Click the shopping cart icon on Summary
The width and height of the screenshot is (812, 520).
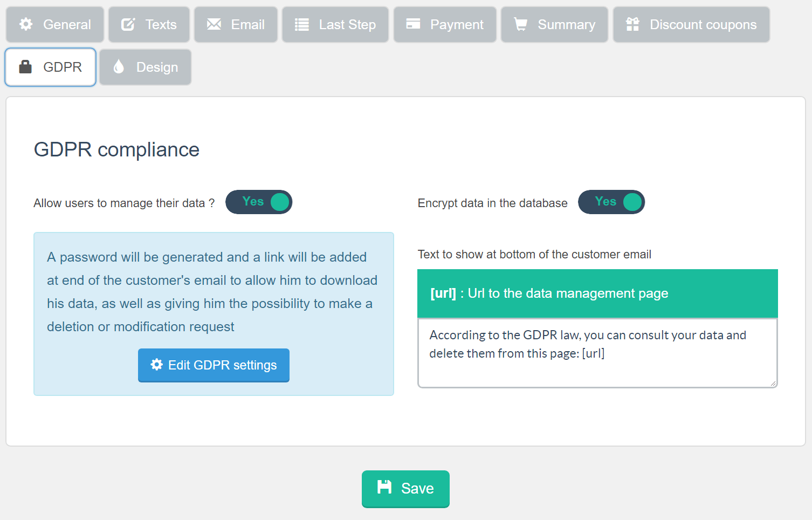pyautogui.click(x=521, y=24)
